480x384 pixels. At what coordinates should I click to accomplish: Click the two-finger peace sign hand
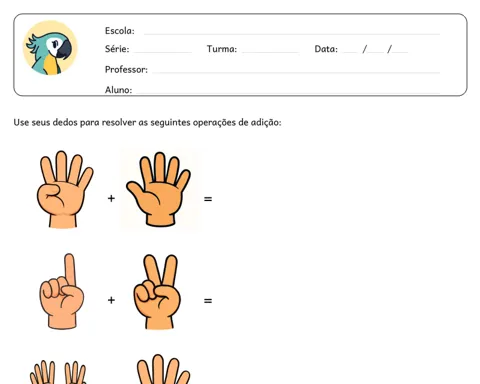pos(157,292)
